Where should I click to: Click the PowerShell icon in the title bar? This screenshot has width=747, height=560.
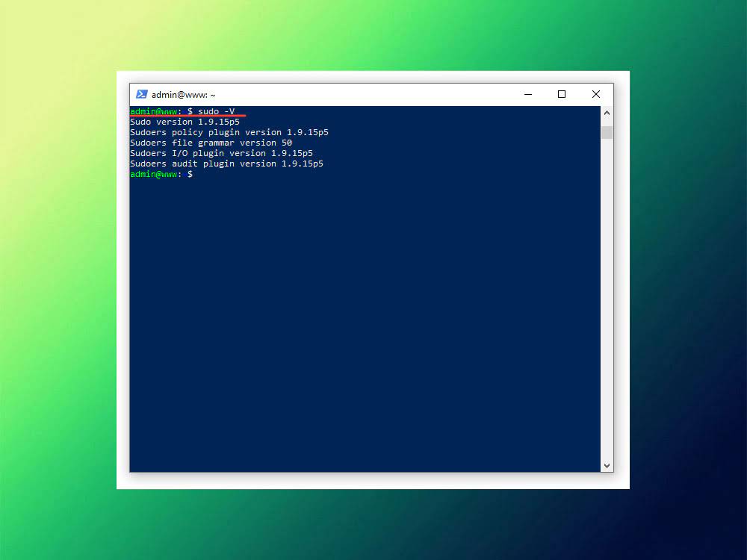pyautogui.click(x=142, y=95)
